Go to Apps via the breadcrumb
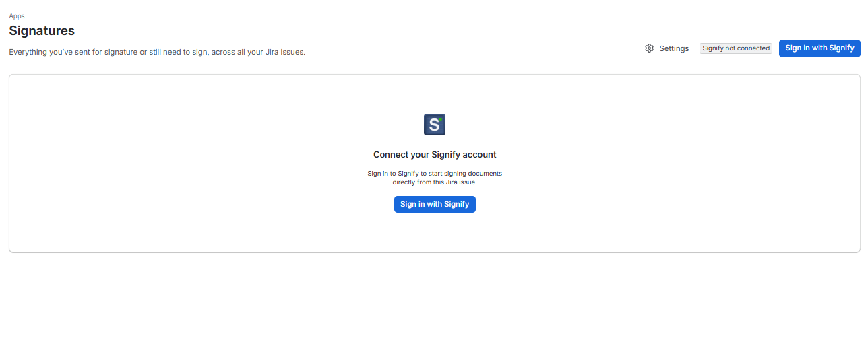The width and height of the screenshot is (868, 342). pyautogui.click(x=17, y=15)
